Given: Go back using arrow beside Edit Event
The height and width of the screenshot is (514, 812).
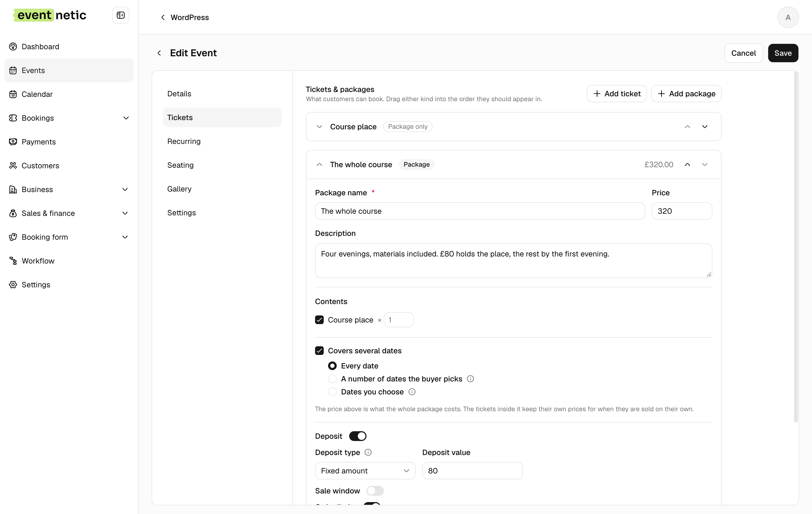Looking at the screenshot, I should tap(159, 53).
